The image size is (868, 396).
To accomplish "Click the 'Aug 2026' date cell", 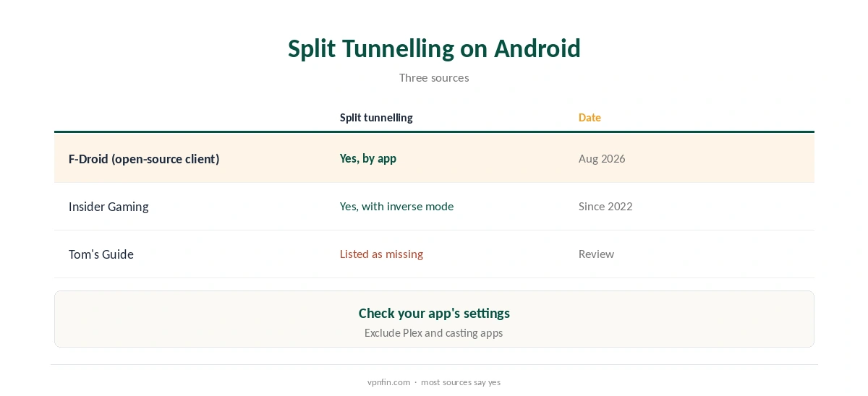I will click(x=602, y=158).
